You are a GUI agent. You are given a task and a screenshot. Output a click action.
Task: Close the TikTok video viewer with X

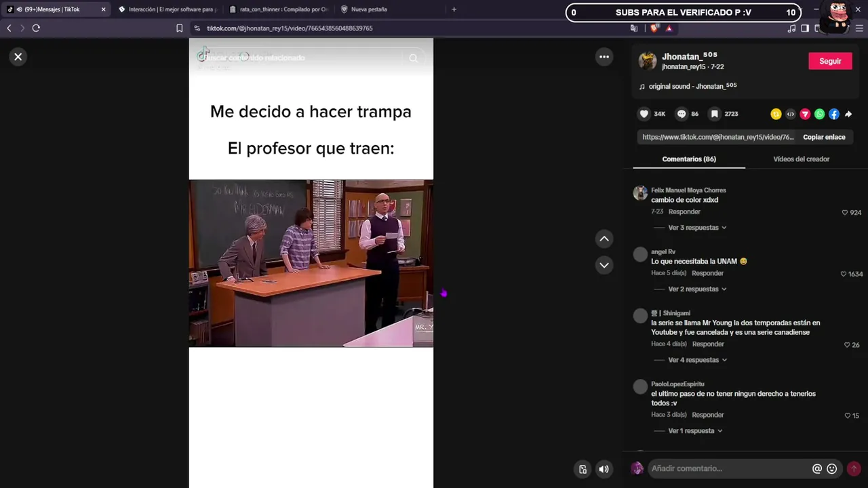18,57
